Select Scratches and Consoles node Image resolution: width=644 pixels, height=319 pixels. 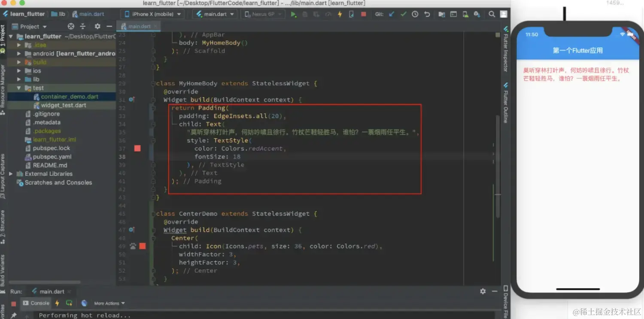coord(54,183)
